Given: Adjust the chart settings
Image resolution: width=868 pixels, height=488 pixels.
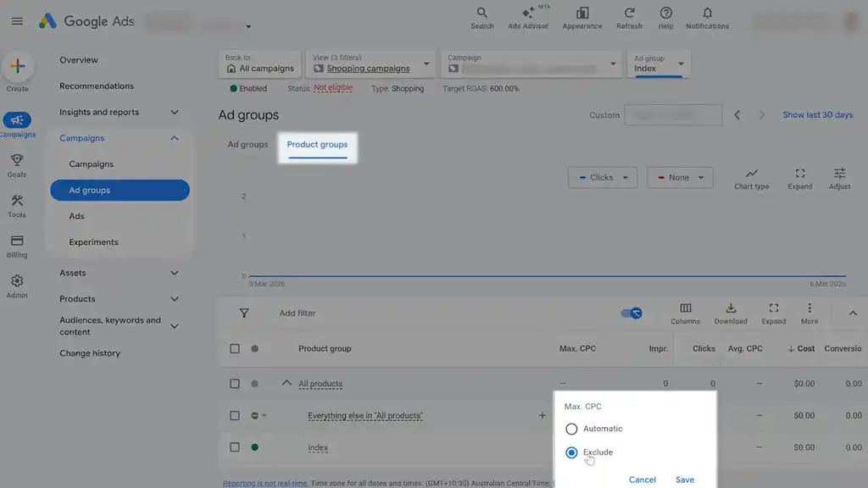Looking at the screenshot, I should coord(839,179).
